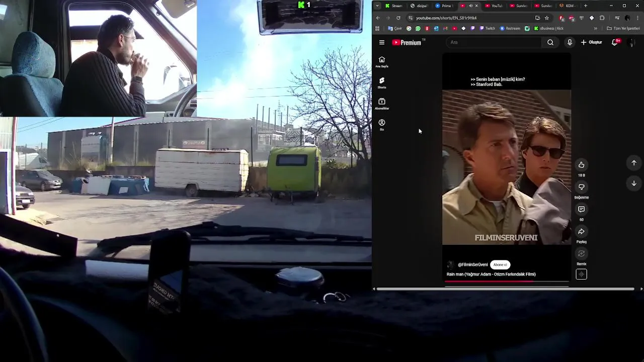Open the Çevir bookmark
Image resolution: width=644 pixels, height=362 pixels.
395,28
